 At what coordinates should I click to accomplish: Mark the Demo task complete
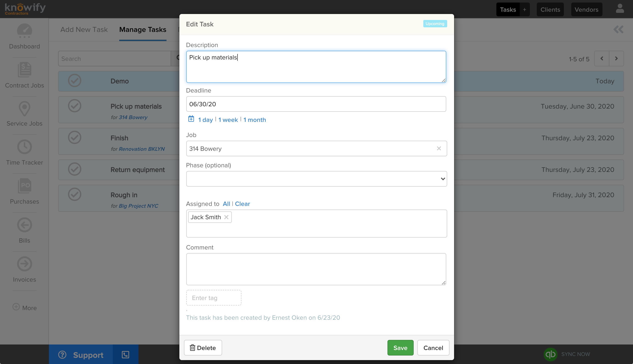(x=75, y=81)
